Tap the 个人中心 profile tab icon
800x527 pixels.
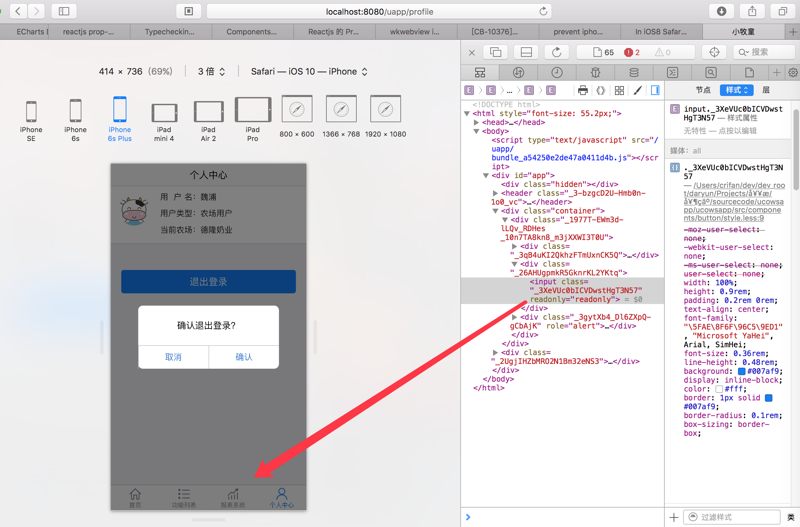[282, 497]
